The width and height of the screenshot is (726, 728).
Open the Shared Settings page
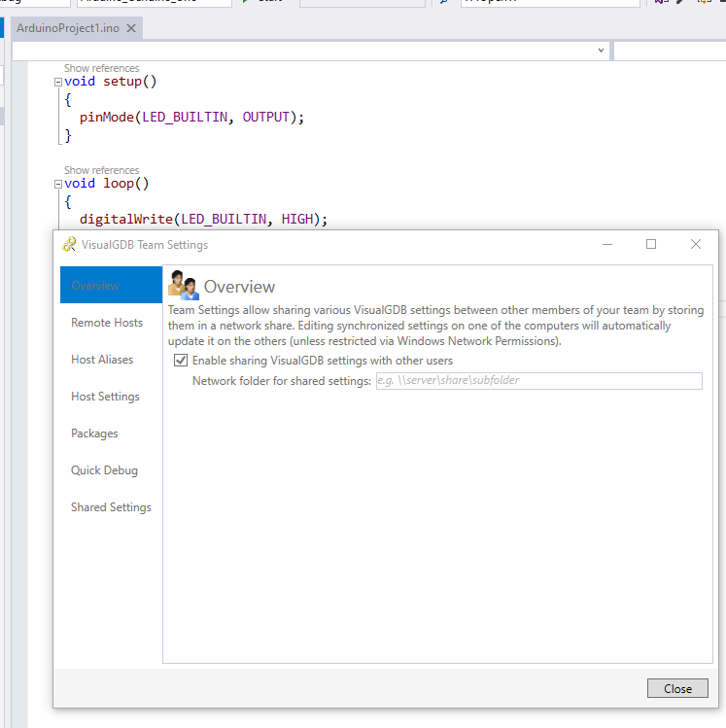click(x=111, y=507)
